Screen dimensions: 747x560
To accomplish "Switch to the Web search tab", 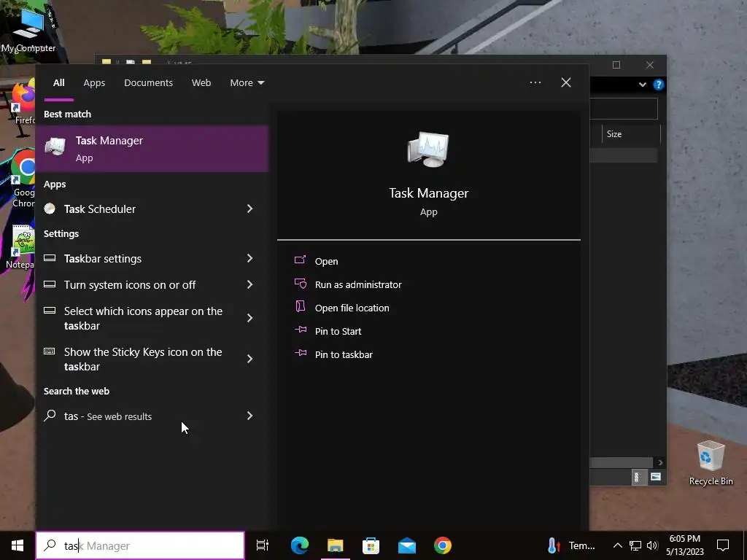I will [x=201, y=83].
